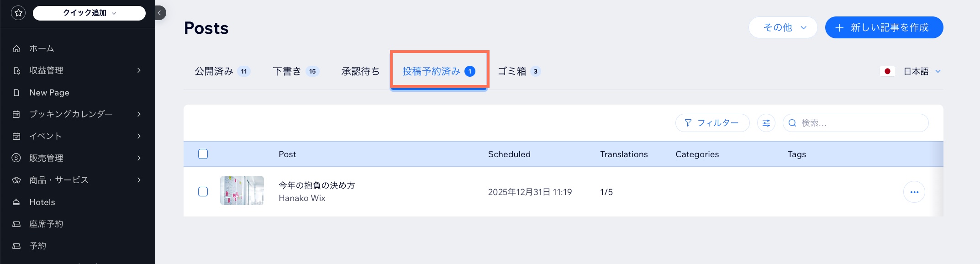Image resolution: width=980 pixels, height=264 pixels.
Task: Open the post thumbnail image
Action: [x=242, y=190]
